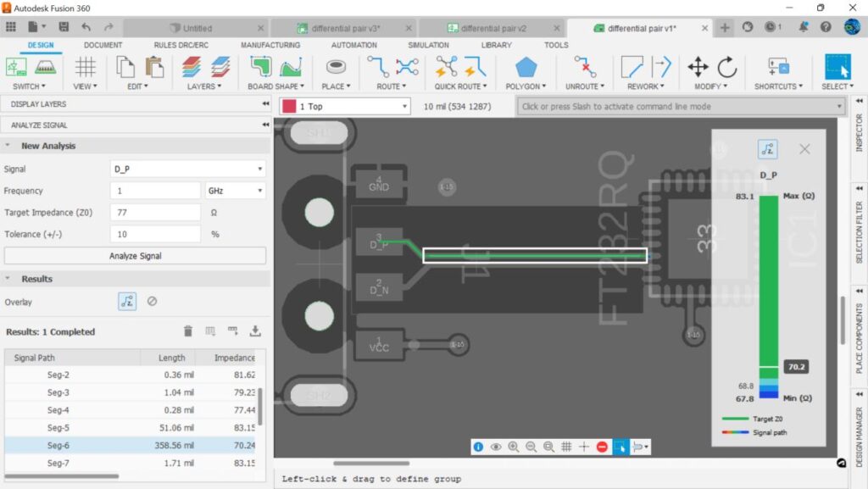Screen dimensions: 868x489
Task: Click the red Stop command icon
Action: (602, 447)
